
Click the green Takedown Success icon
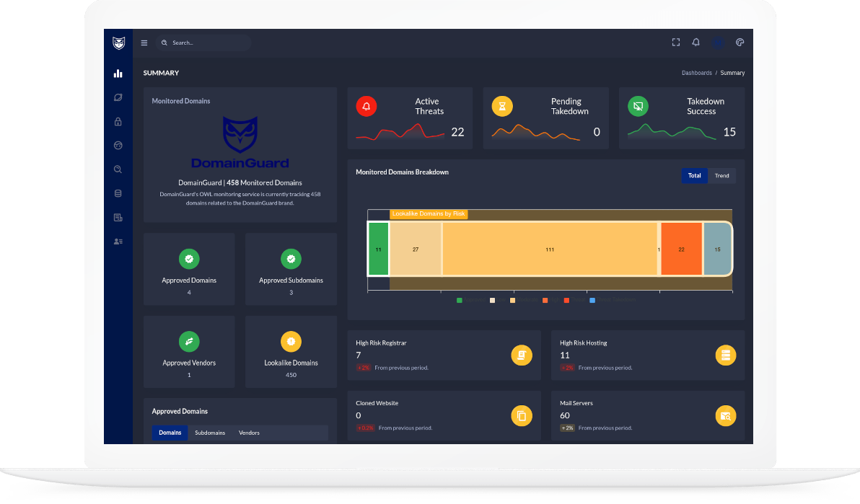click(638, 107)
